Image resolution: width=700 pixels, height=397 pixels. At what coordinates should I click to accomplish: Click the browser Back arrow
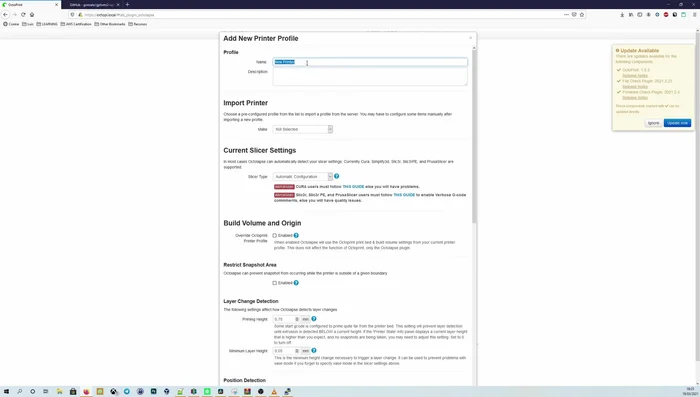[x=5, y=15]
